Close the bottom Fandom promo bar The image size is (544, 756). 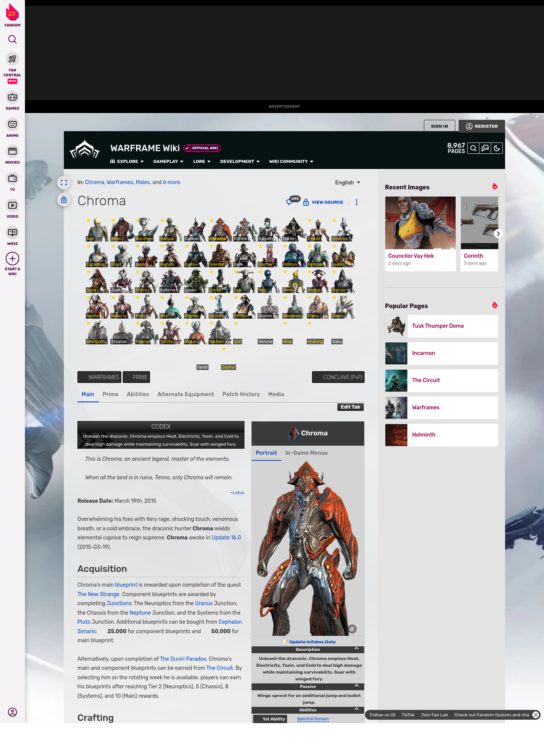click(x=536, y=715)
